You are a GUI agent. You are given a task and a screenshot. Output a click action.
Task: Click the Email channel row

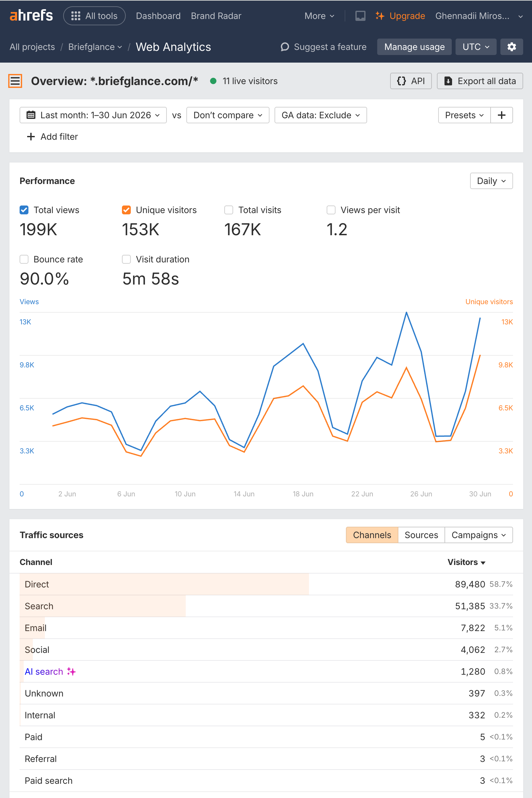(266, 628)
